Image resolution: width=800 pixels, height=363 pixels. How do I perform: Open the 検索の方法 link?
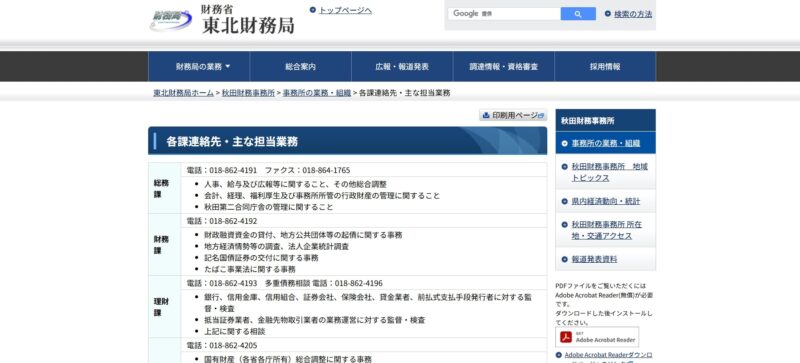tap(633, 14)
